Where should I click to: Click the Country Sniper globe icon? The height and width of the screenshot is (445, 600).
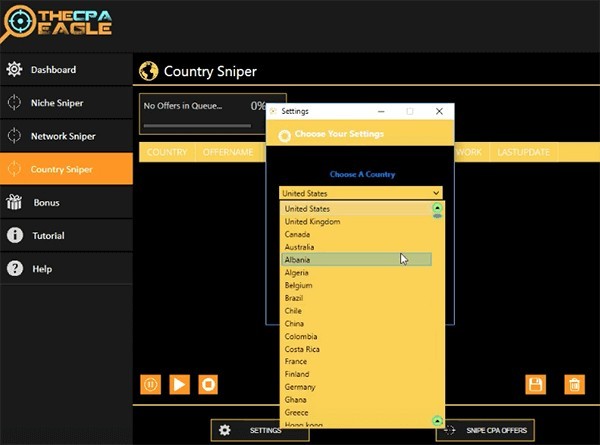click(x=148, y=71)
